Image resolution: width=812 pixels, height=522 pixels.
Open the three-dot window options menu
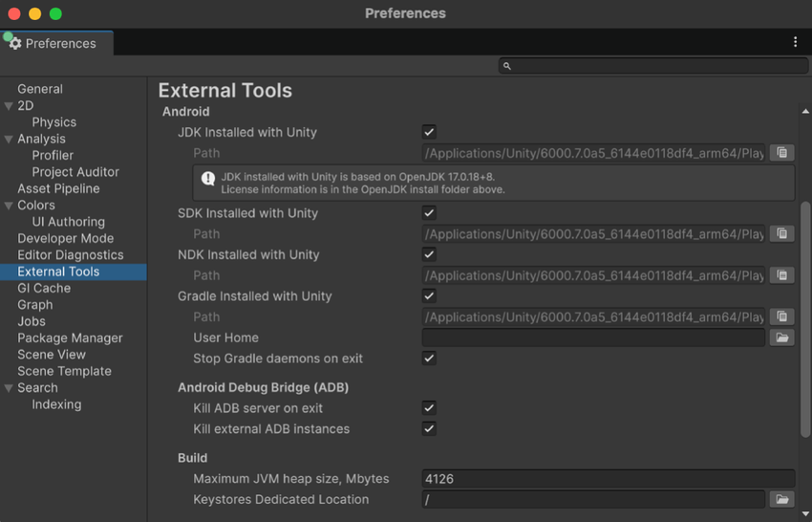[796, 42]
